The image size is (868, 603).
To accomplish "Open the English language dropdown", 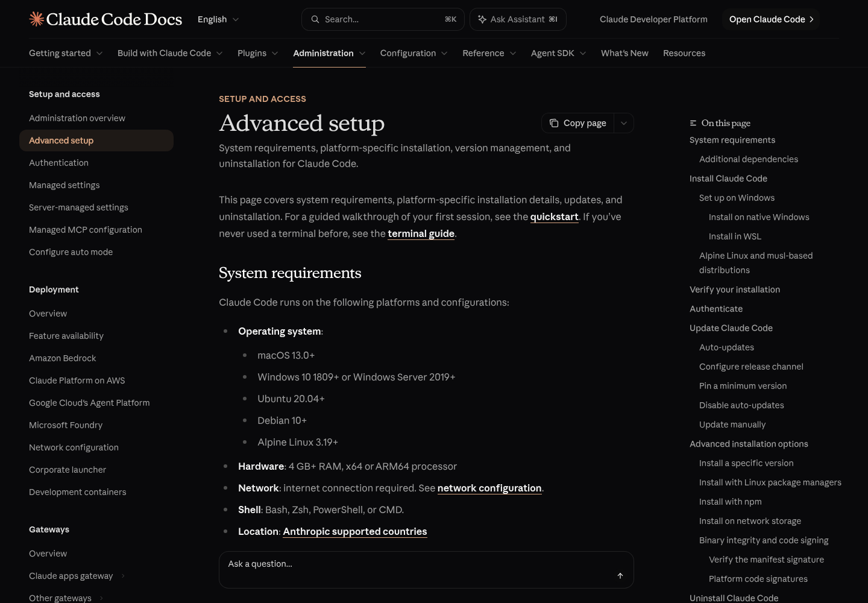I will click(218, 19).
